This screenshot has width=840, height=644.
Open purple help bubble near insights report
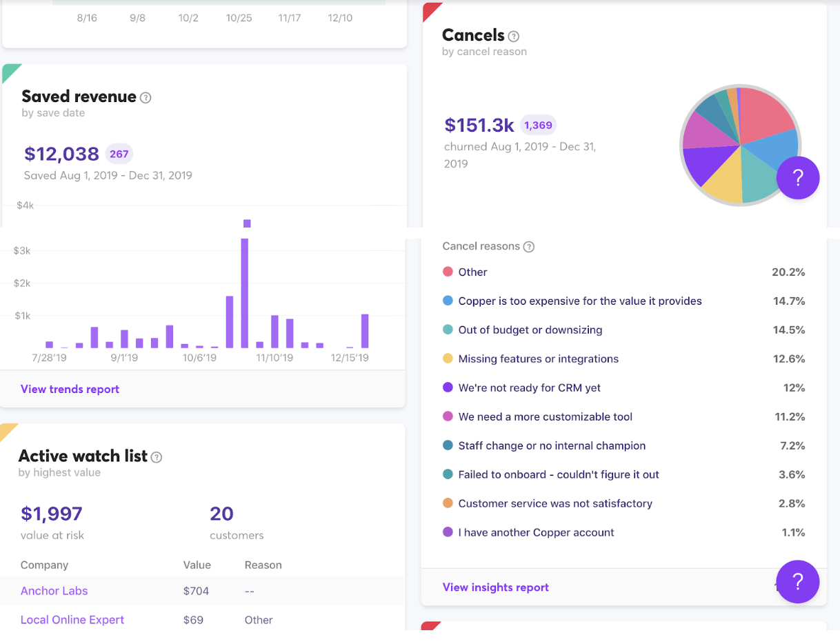coord(797,582)
